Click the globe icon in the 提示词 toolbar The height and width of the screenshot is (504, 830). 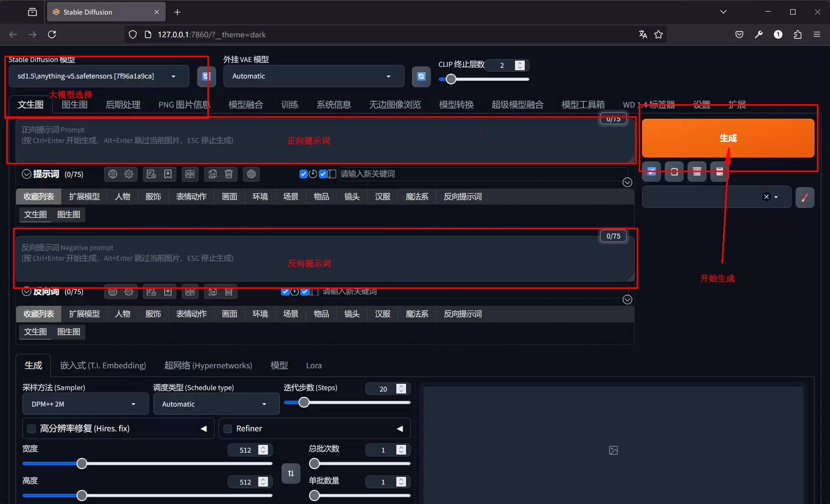[x=113, y=174]
